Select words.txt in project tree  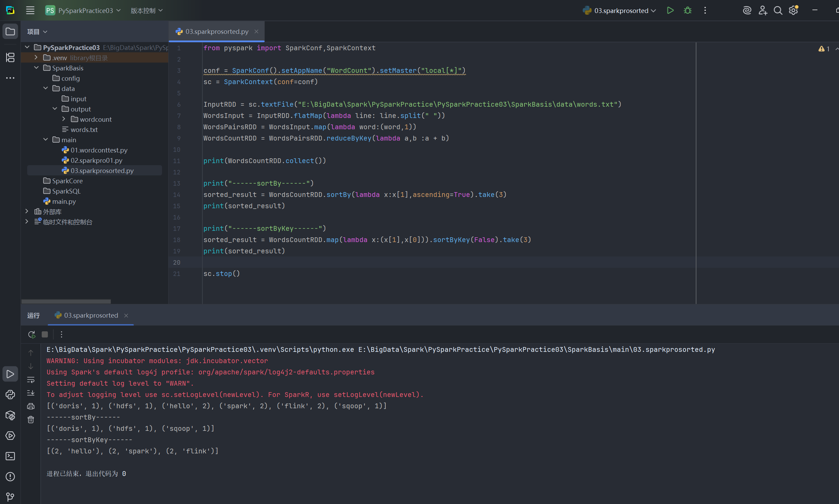coord(84,130)
